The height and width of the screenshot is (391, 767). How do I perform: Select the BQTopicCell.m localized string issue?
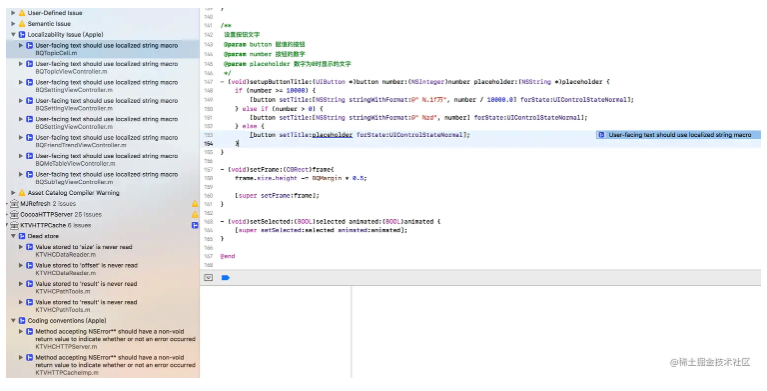(103, 49)
